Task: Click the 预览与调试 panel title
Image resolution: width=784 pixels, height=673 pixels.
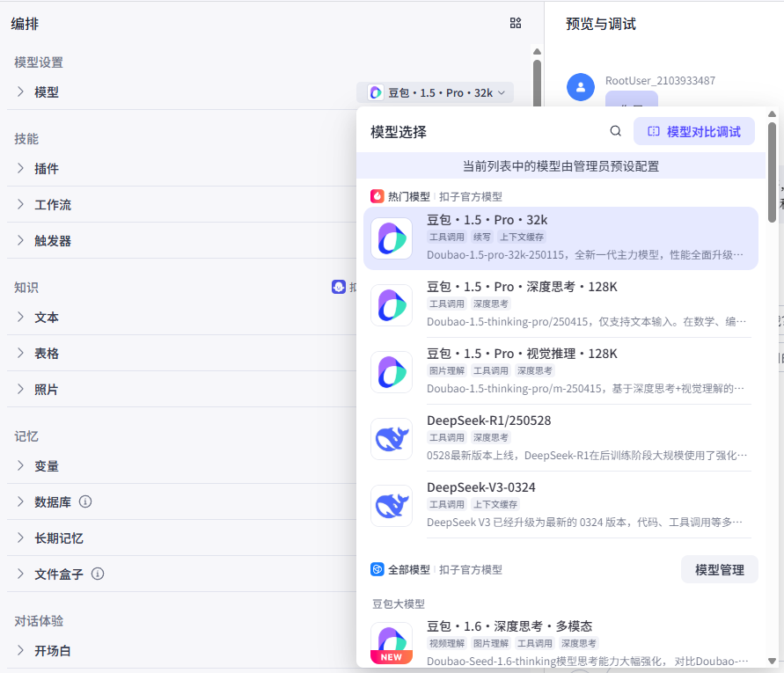Action: point(600,24)
